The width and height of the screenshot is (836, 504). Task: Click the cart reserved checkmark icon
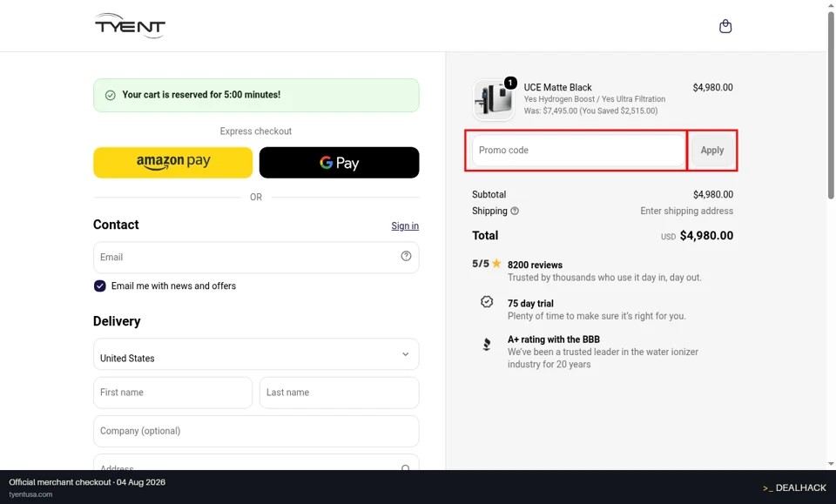pyautogui.click(x=111, y=96)
